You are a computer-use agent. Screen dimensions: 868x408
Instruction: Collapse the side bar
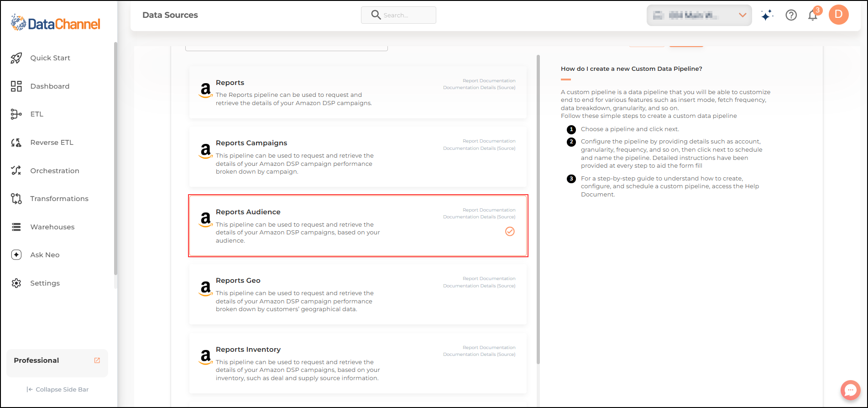pyautogui.click(x=58, y=390)
